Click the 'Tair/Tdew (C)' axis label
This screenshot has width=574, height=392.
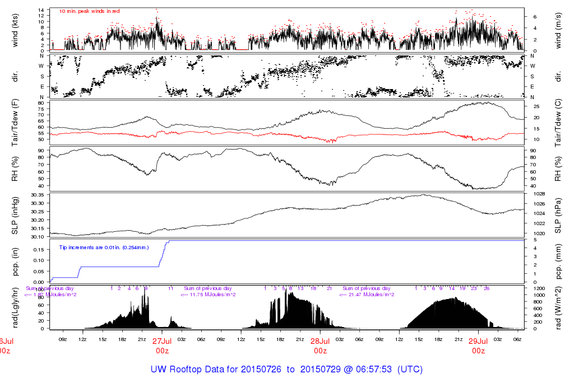[558, 123]
